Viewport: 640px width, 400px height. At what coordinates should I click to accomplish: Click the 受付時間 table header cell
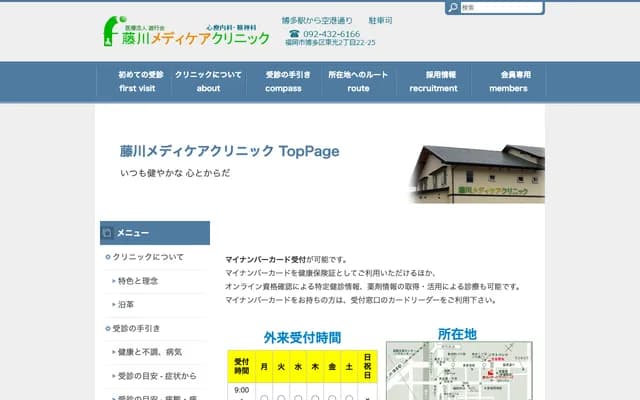click(242, 366)
